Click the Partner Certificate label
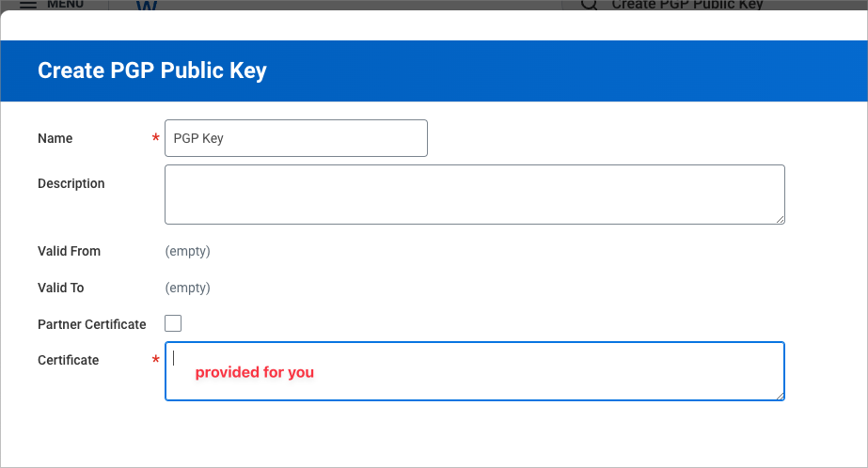This screenshot has width=868, height=468. tap(92, 324)
